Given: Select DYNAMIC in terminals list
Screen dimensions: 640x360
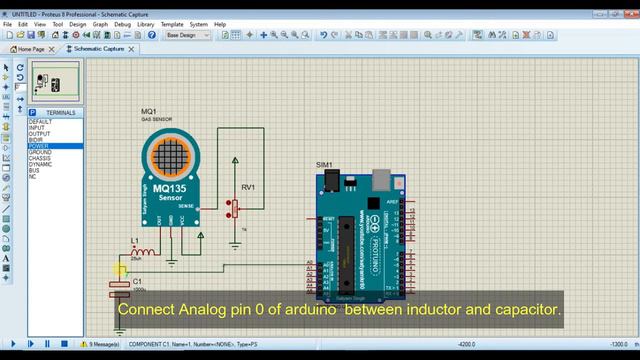Looking at the screenshot, I should point(56,164).
